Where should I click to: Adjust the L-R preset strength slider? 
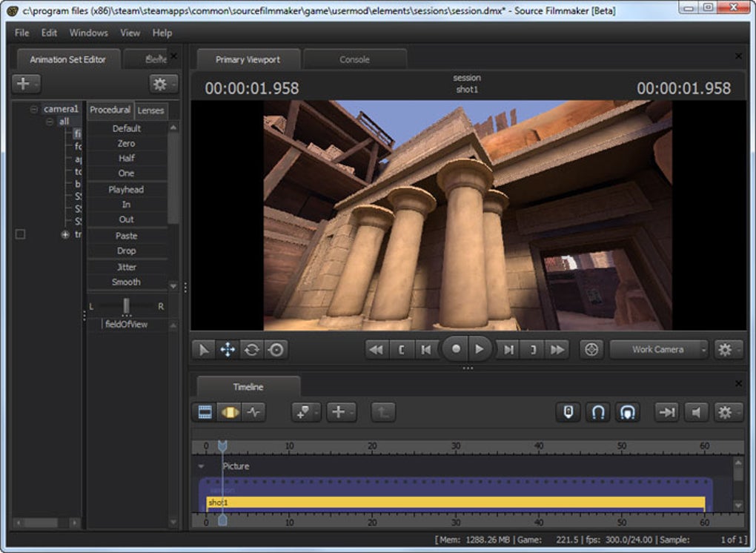127,306
